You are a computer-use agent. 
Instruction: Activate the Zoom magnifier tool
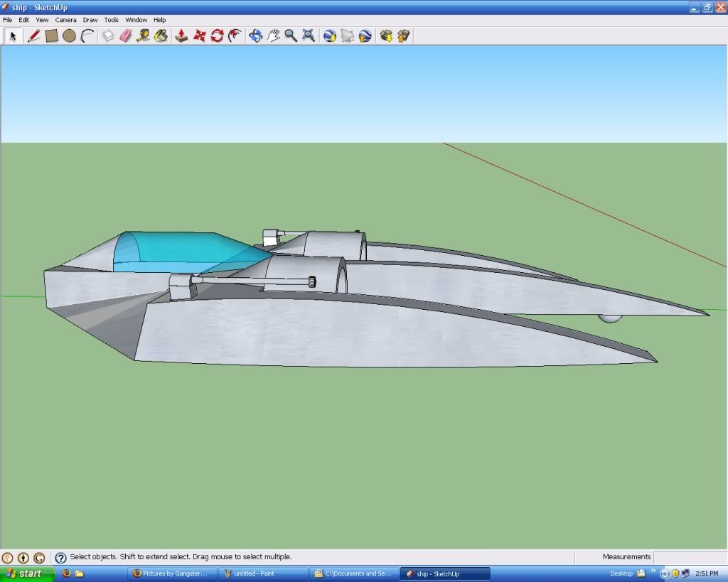click(x=291, y=36)
